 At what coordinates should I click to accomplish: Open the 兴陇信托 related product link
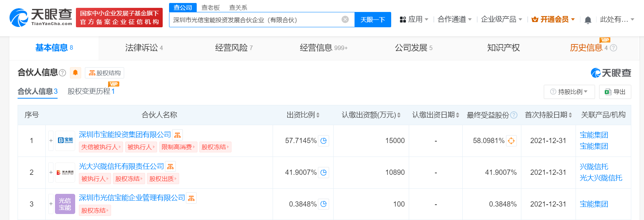click(594, 167)
